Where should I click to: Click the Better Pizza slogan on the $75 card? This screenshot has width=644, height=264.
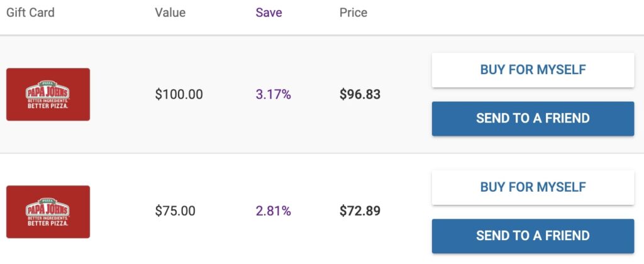point(48,223)
